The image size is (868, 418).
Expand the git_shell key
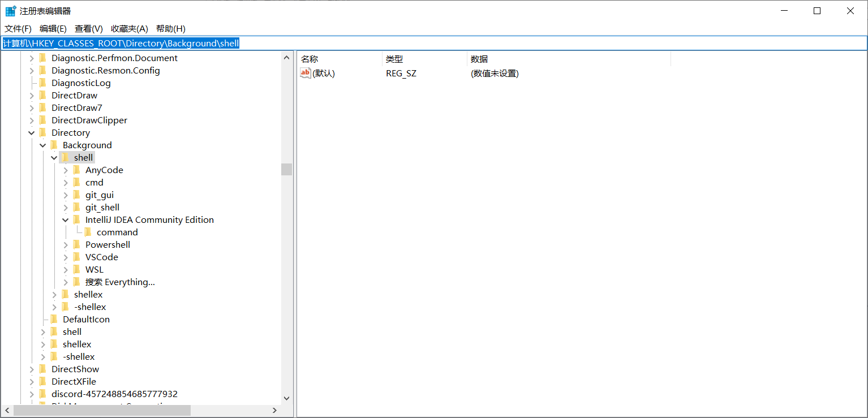(x=66, y=208)
